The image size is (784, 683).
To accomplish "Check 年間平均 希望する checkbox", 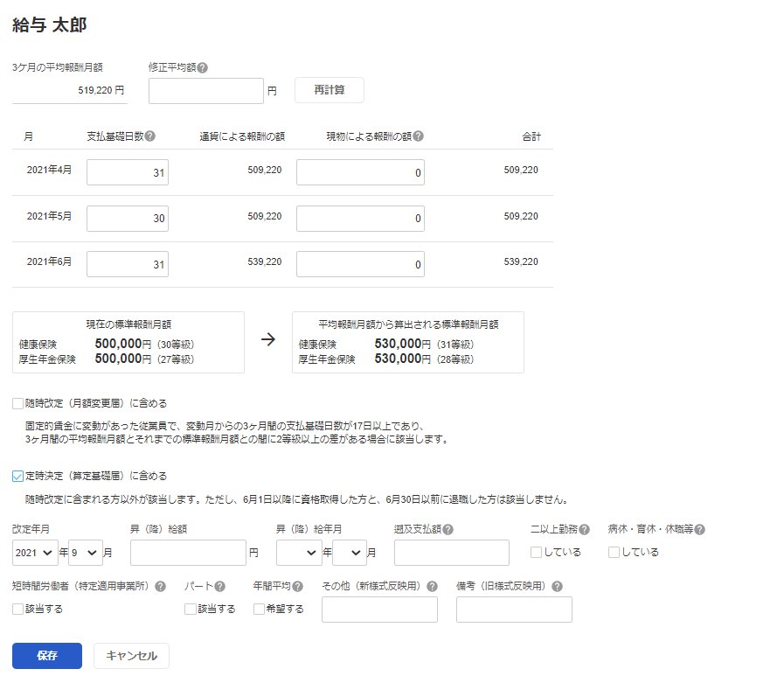I will [x=259, y=609].
